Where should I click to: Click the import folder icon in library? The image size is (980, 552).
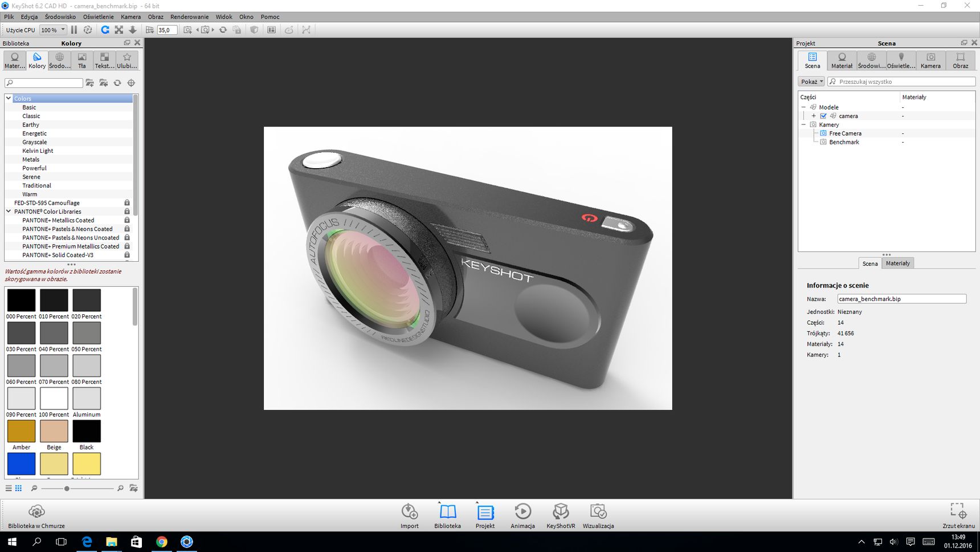pos(103,83)
